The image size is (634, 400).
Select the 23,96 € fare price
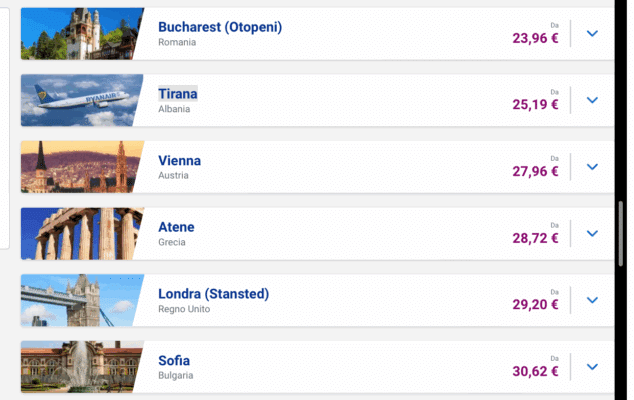click(535, 39)
